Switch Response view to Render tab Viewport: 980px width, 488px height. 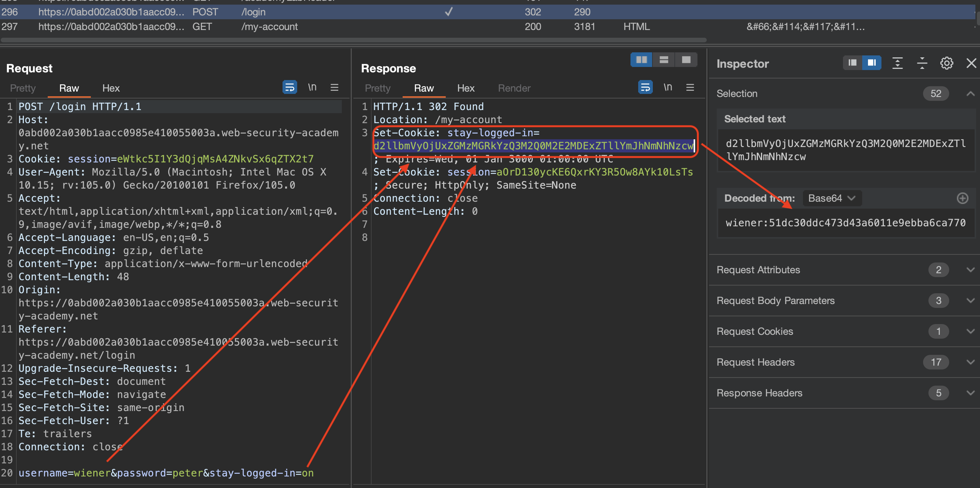(514, 88)
